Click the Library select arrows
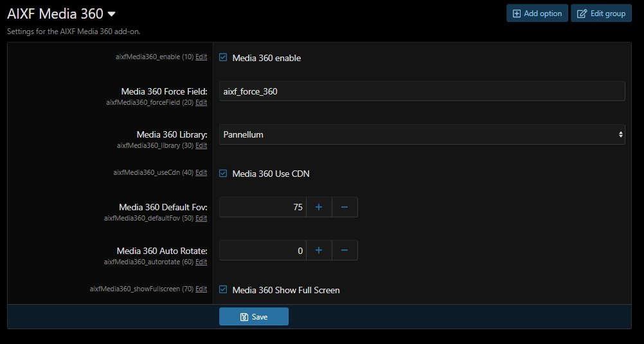 621,134
